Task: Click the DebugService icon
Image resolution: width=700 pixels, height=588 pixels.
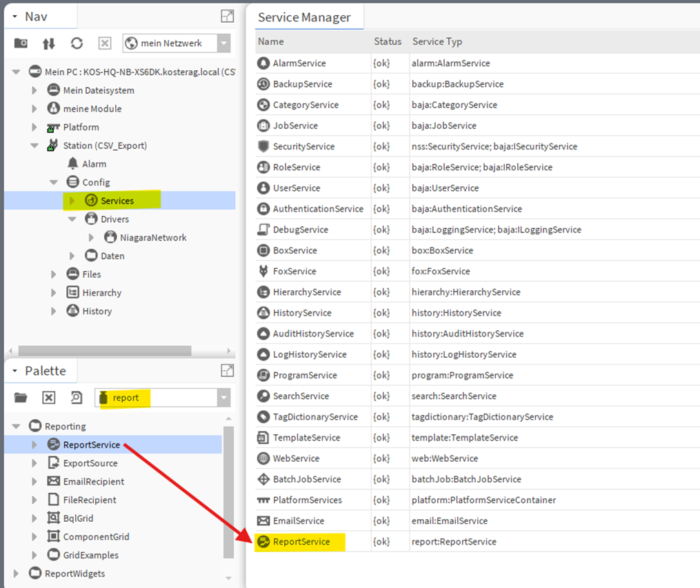Action: 263,230
